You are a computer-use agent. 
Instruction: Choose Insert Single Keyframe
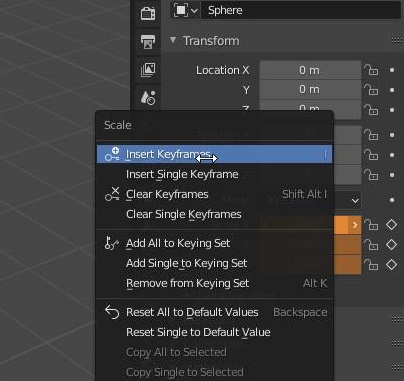coord(214,174)
